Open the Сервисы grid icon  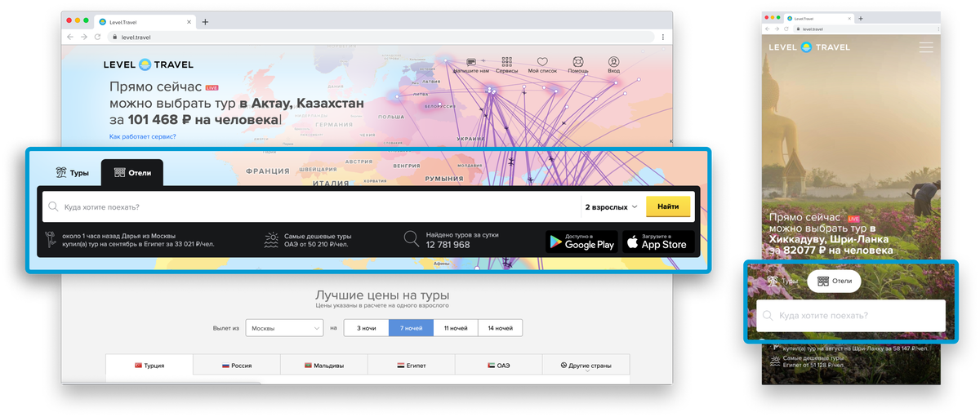(507, 62)
